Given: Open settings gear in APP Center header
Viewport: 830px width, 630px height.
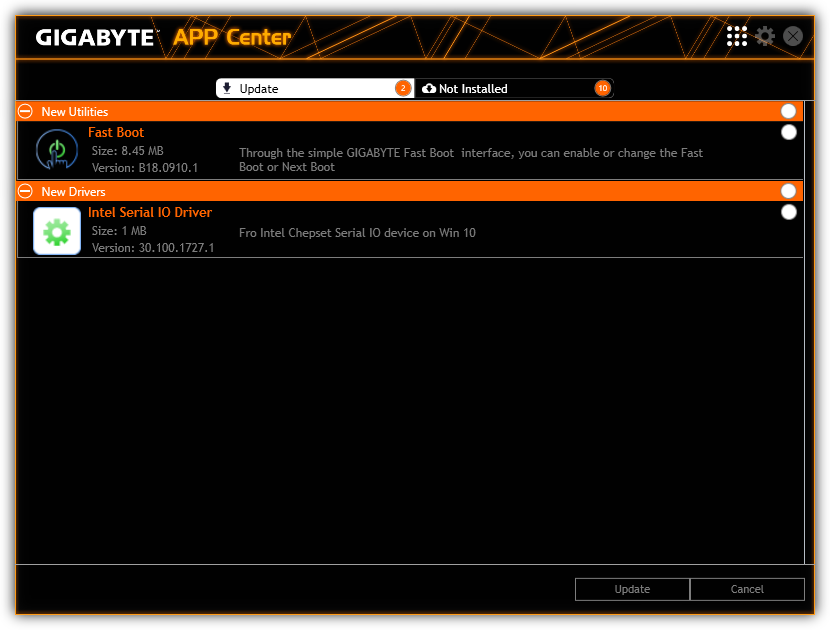Looking at the screenshot, I should pos(764,37).
